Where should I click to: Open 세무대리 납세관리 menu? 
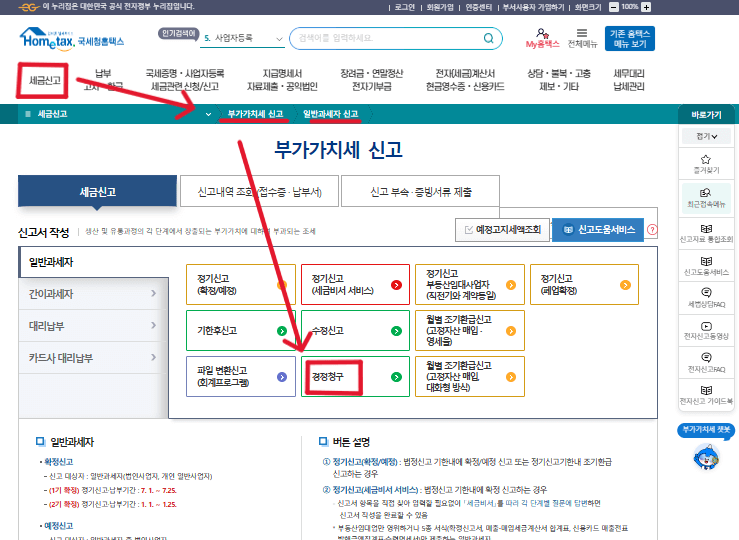pyautogui.click(x=628, y=80)
